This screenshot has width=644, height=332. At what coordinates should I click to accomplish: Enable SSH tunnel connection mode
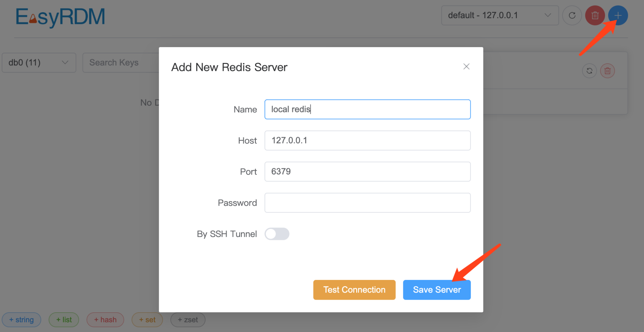tap(277, 234)
